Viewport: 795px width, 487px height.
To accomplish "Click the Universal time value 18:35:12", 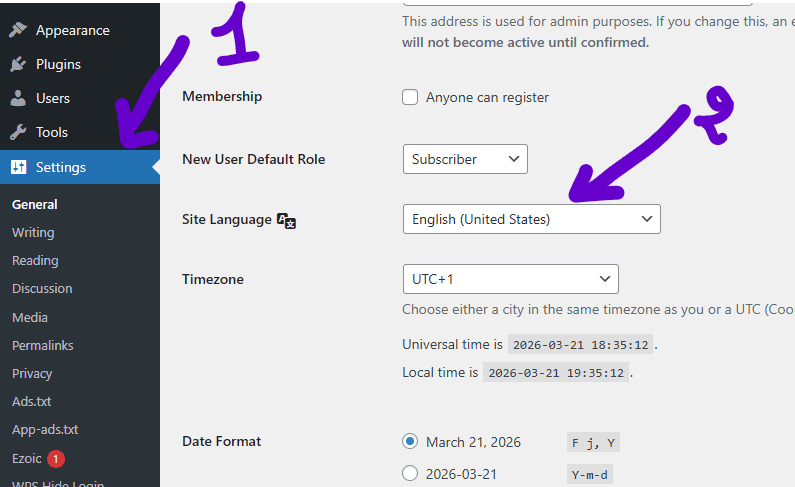I will tap(581, 345).
